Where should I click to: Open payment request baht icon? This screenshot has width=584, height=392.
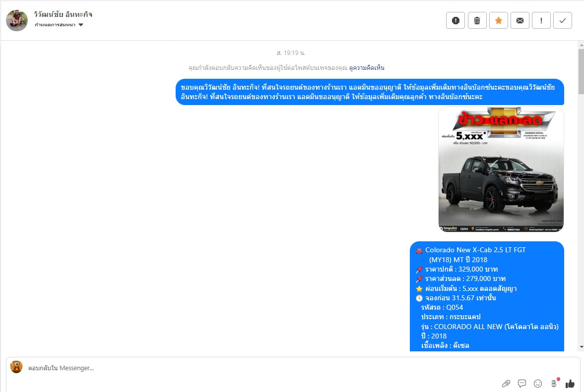coord(554,384)
